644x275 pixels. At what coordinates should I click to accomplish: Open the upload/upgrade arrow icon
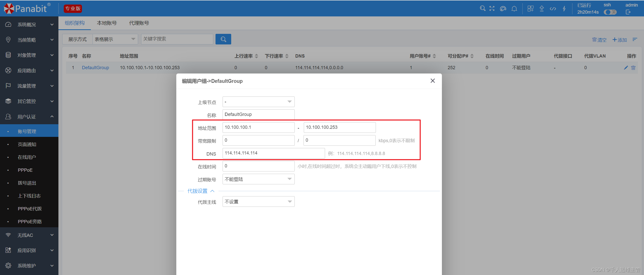click(x=542, y=9)
